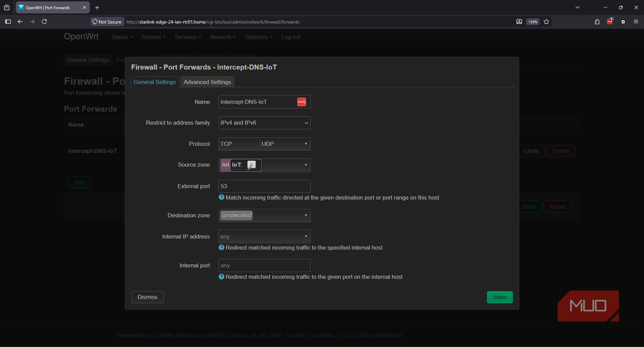The image size is (644, 347).
Task: Select the General Settings tab in the dialog
Action: 155,82
